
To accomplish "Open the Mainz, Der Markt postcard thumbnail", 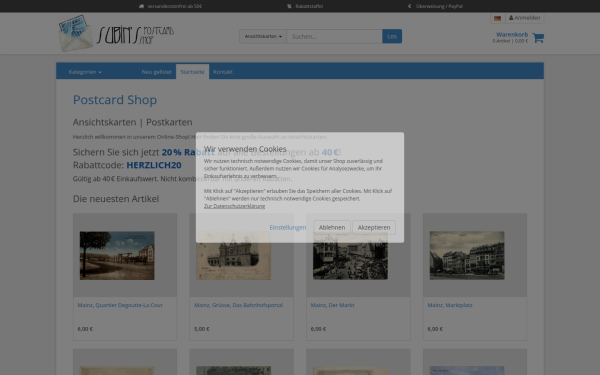I will [350, 256].
